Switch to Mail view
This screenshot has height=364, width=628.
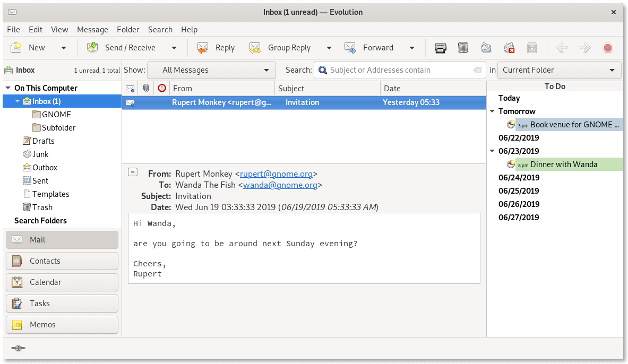pyautogui.click(x=62, y=240)
